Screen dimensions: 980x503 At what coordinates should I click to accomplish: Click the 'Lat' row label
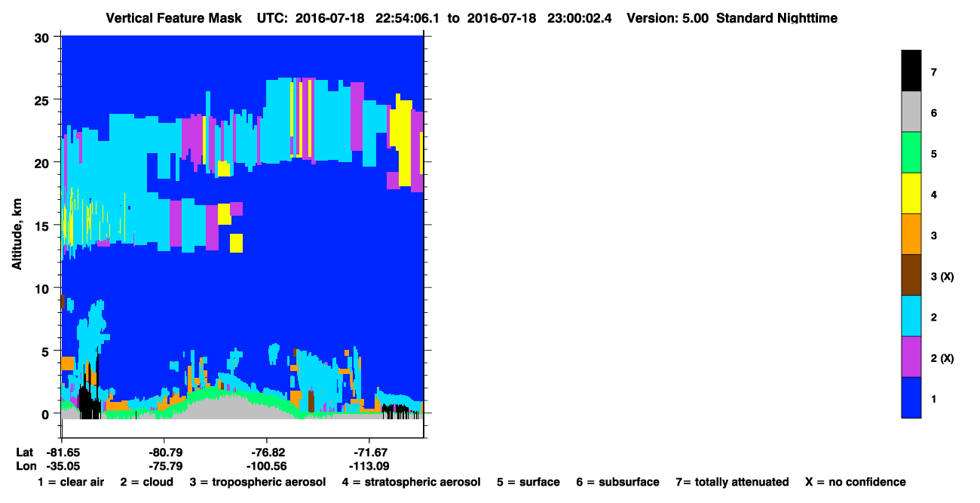25,452
